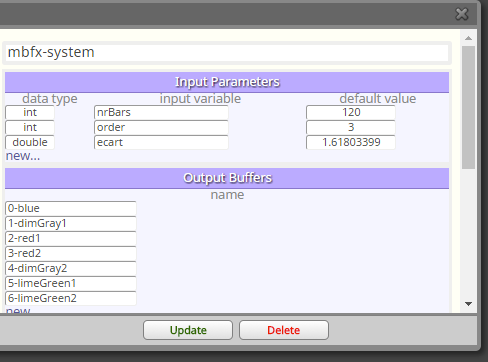Close the dialog with the X icon
The height and width of the screenshot is (362, 488).
[462, 14]
